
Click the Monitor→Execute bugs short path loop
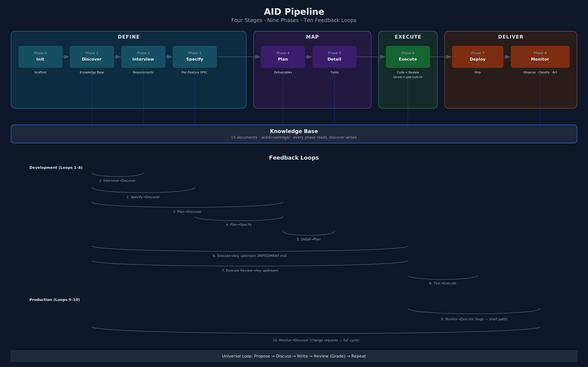coord(474,319)
